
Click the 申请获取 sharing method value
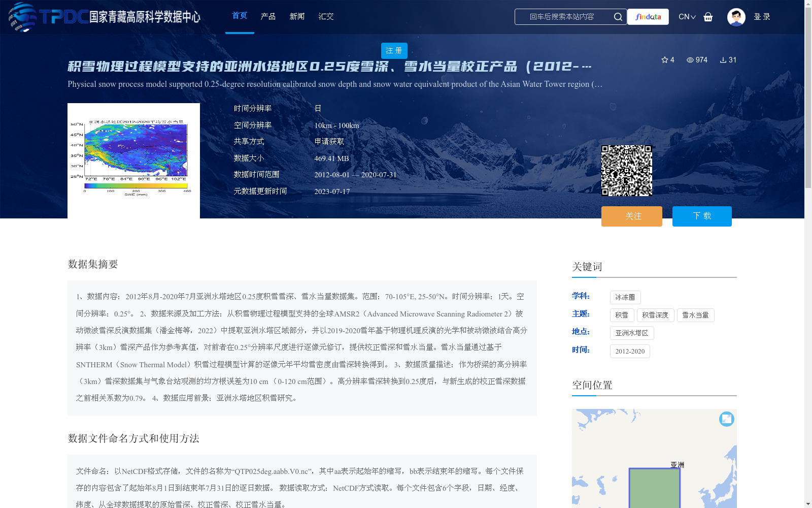click(329, 142)
